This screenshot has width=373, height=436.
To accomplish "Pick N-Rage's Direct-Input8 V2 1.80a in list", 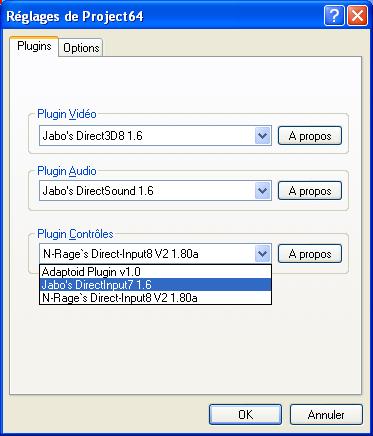I will (x=155, y=298).
